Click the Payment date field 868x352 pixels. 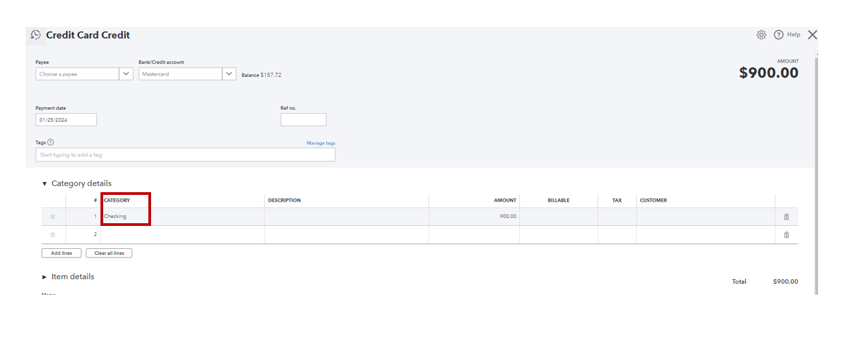click(66, 120)
